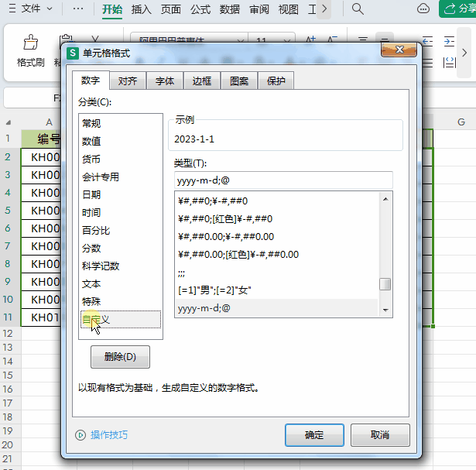This screenshot has height=470, width=476.
Task: Switch to 数据 ribbon tab
Action: coord(230,9)
